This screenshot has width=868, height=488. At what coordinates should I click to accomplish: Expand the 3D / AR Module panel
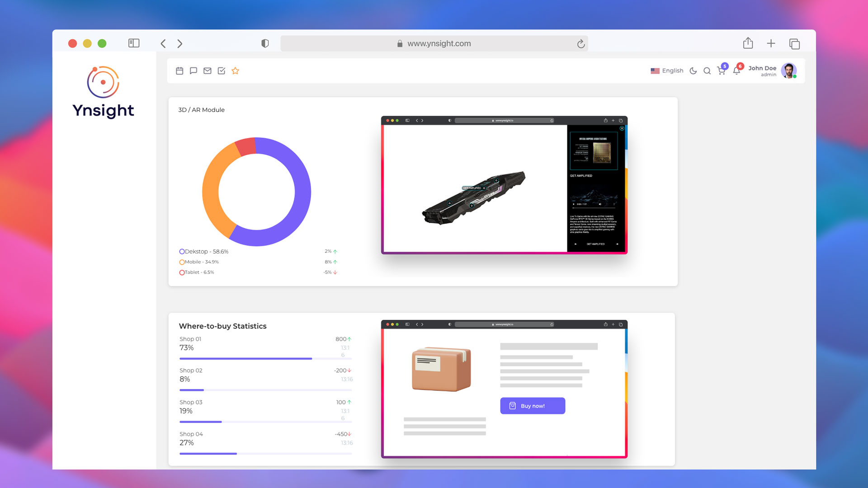pos(201,110)
